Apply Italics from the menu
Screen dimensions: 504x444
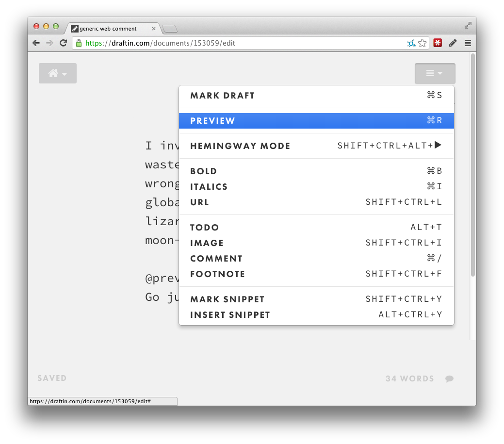(x=316, y=186)
